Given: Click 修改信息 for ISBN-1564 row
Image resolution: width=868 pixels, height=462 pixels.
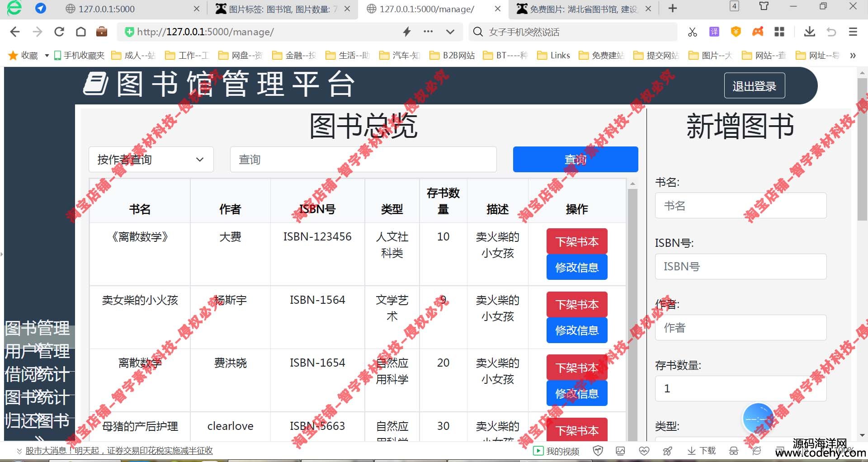Looking at the screenshot, I should tap(577, 330).
